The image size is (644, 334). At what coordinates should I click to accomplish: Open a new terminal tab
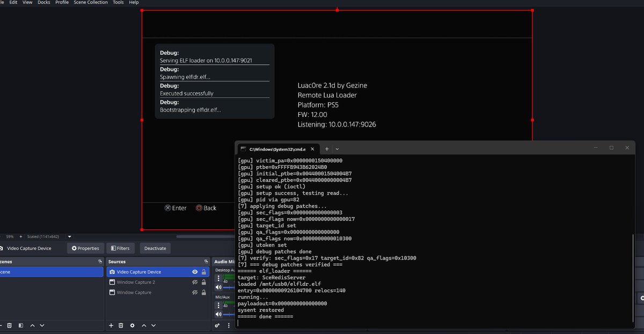[x=327, y=149]
